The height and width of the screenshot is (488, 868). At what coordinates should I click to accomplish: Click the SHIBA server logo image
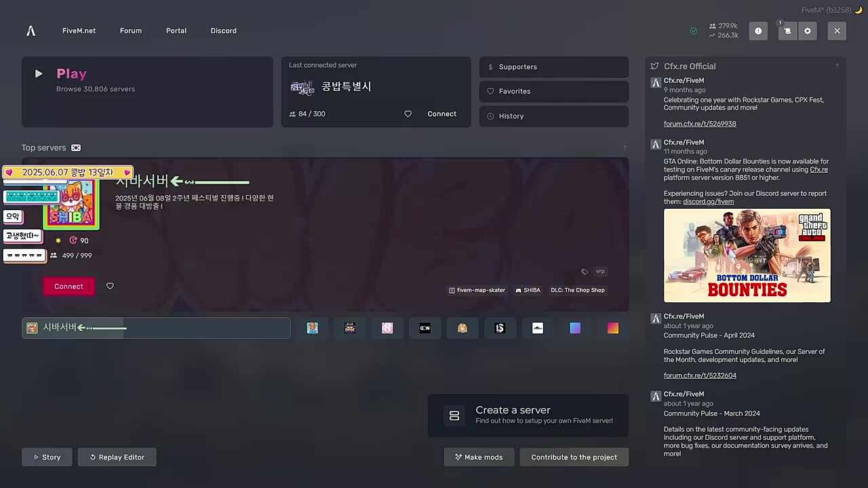point(71,204)
